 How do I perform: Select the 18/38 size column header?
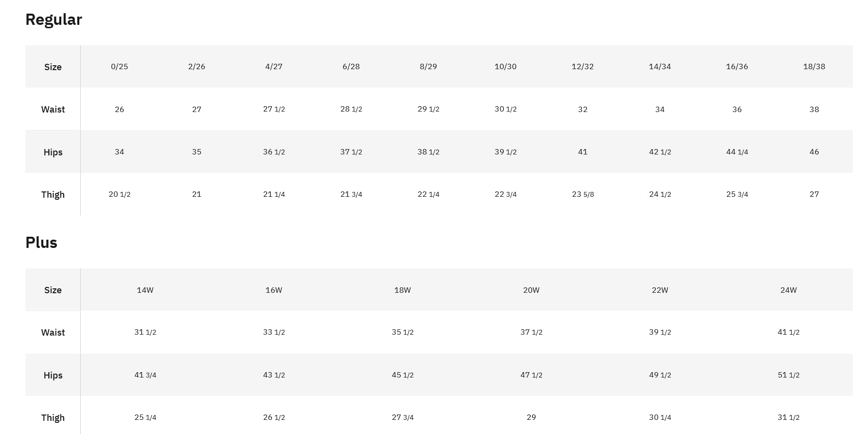(814, 67)
